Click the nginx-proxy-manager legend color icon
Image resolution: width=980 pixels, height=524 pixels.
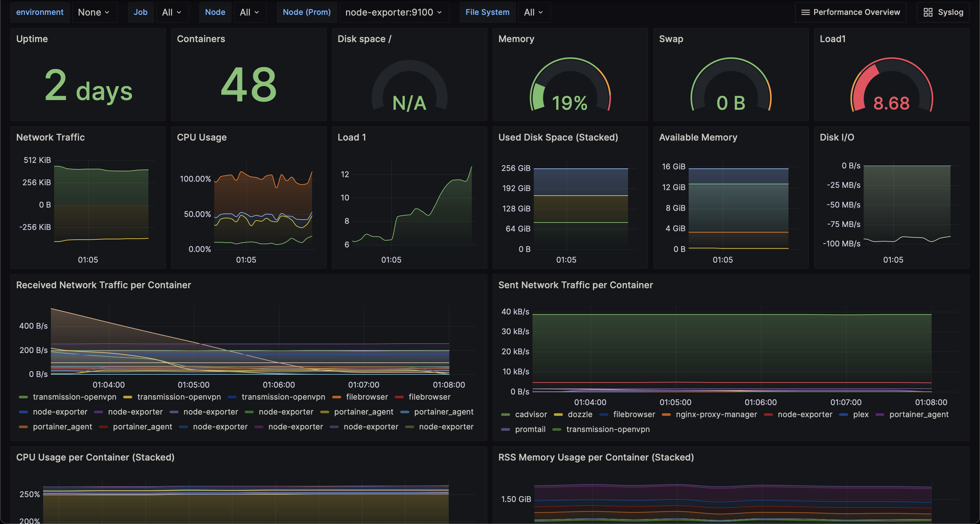[x=666, y=415]
